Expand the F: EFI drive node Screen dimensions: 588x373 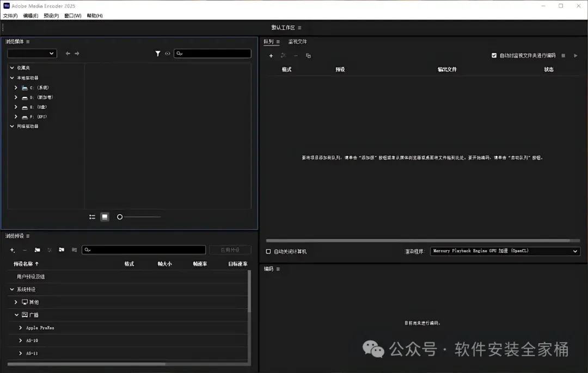16,116
